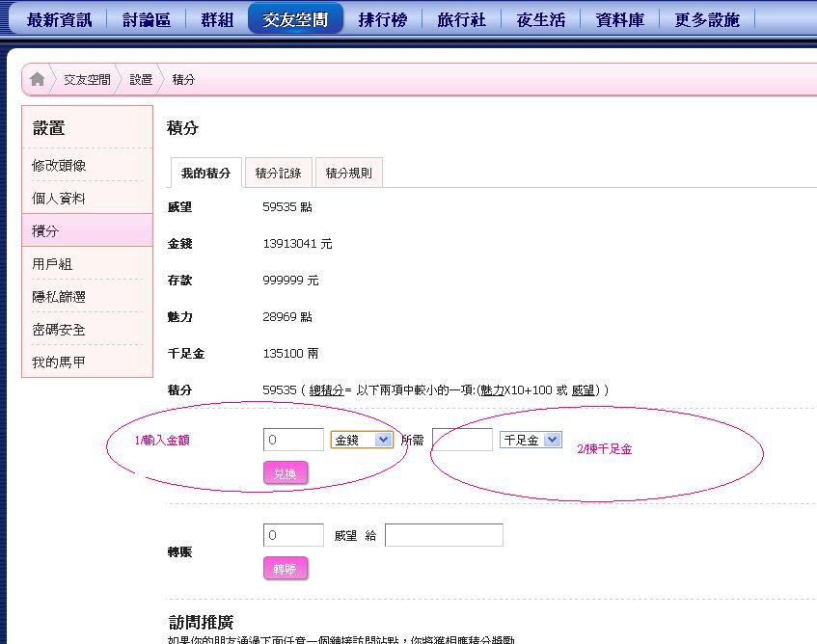
Task: Click the transfer recipient input field
Action: pyautogui.click(x=444, y=535)
